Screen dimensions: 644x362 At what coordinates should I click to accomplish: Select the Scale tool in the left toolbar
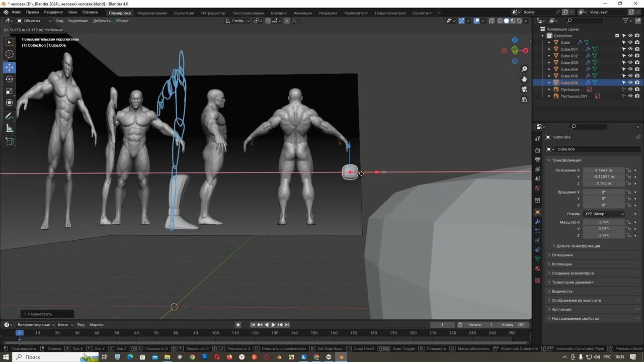pos(10,91)
